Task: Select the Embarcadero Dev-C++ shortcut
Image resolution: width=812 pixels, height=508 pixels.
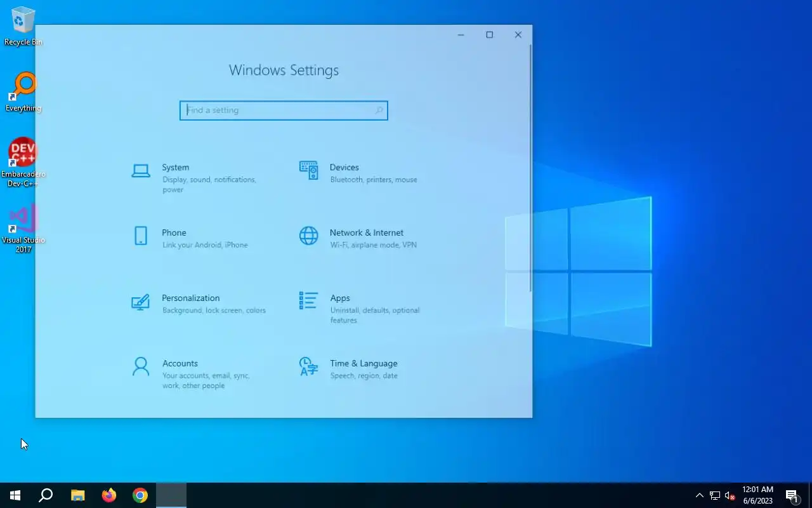Action: (23, 163)
